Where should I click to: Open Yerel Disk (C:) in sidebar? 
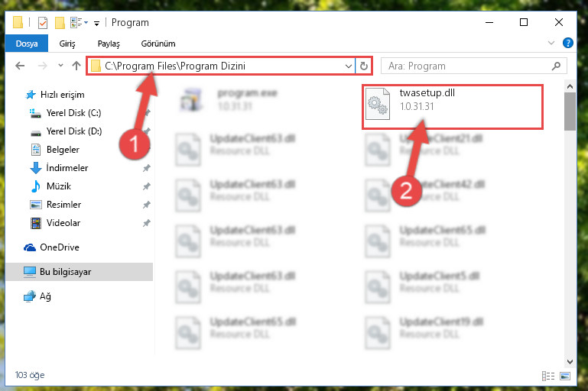[x=65, y=113]
